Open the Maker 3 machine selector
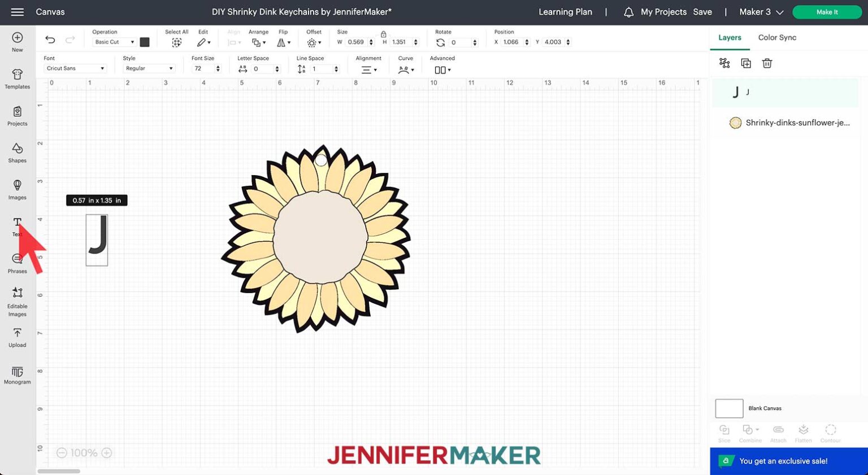Viewport: 868px width, 475px height. click(761, 12)
